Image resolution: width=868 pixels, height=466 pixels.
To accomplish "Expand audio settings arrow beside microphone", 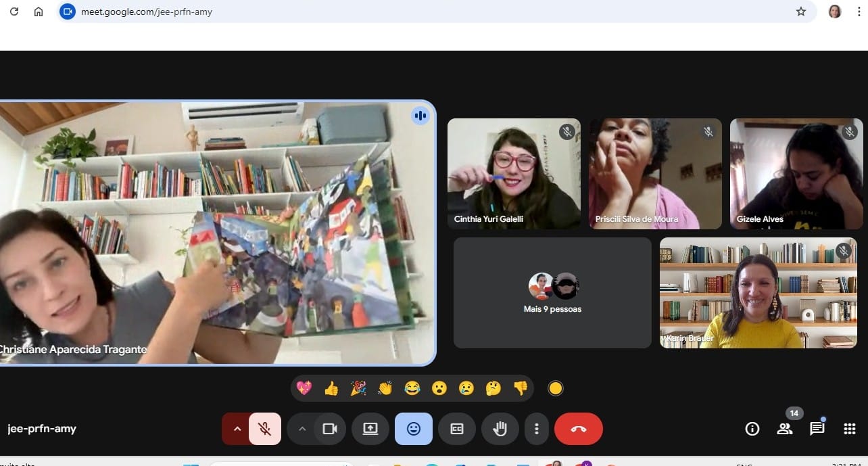I will 237,429.
